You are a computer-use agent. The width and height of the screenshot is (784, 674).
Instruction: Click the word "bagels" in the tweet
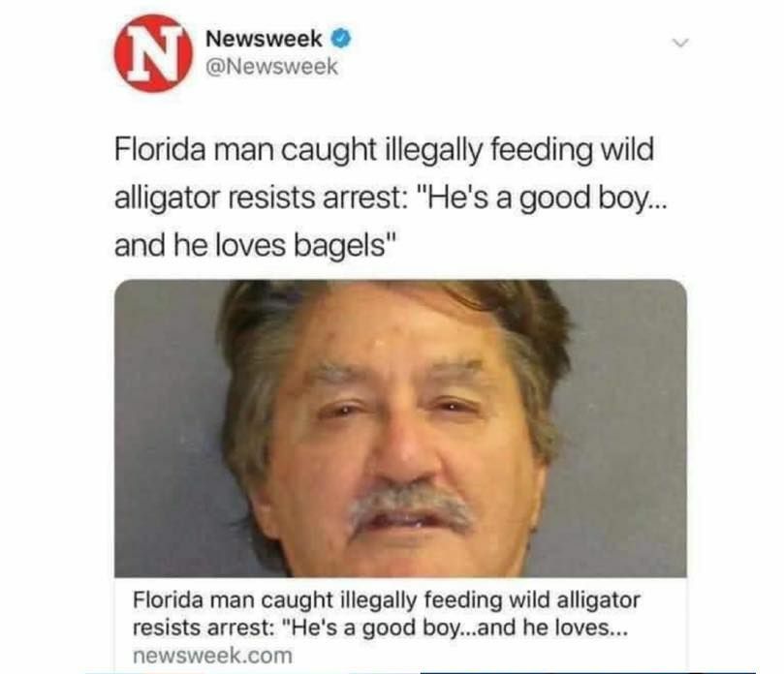(339, 246)
